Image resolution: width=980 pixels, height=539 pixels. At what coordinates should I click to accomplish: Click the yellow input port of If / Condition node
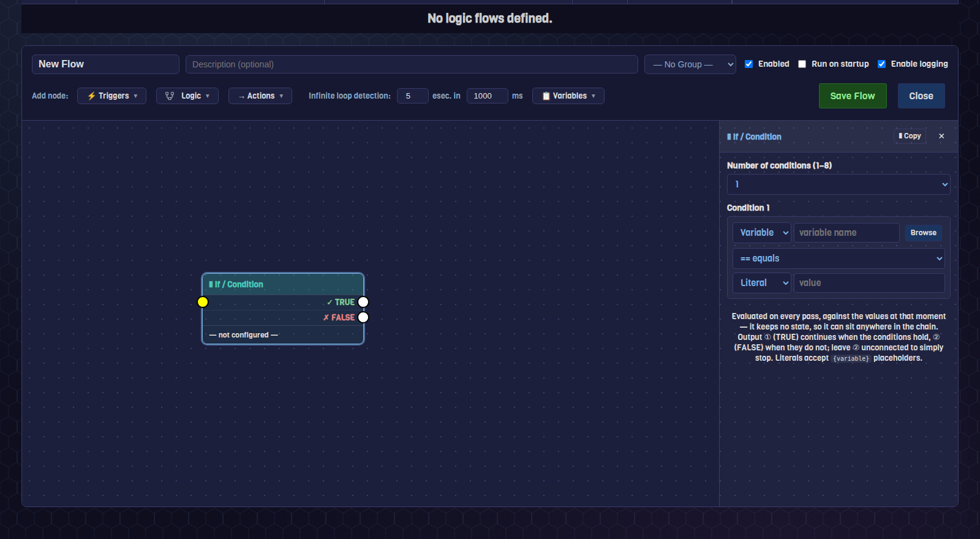(x=203, y=302)
